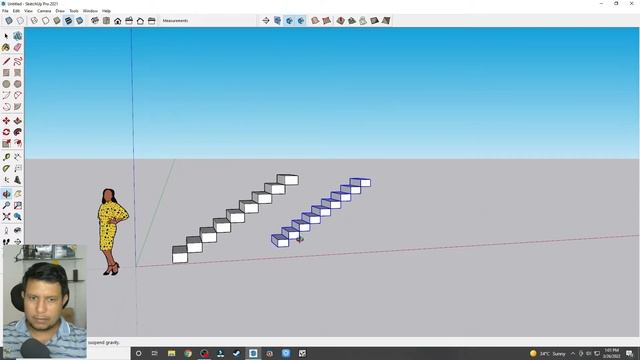Select the Pan hand tool
The width and height of the screenshot is (640, 360).
coord(18,194)
